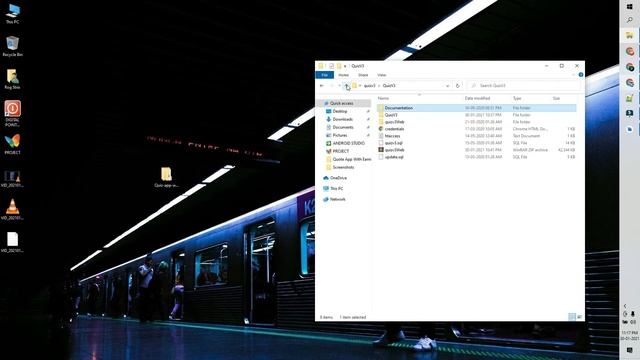Viewport: 640px width, 360px height.
Task: Open Pictures in the navigation pane
Action: point(340,135)
